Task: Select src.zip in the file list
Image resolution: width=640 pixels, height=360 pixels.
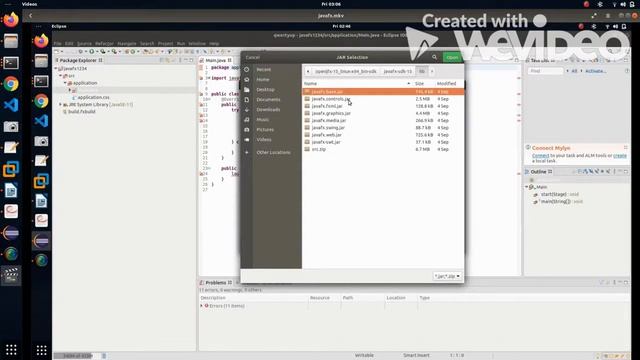Action: point(383,149)
